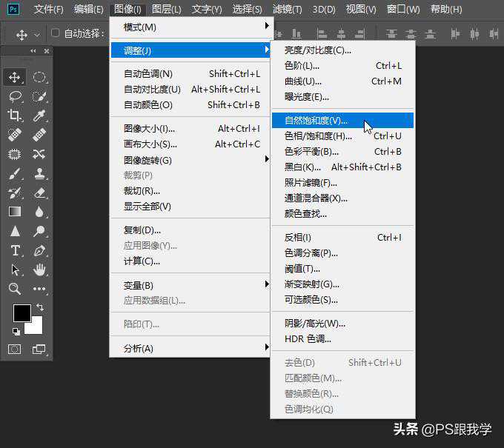Toggle Quick Mask mode icon
Viewport: 504px width, 448px height.
[15, 349]
